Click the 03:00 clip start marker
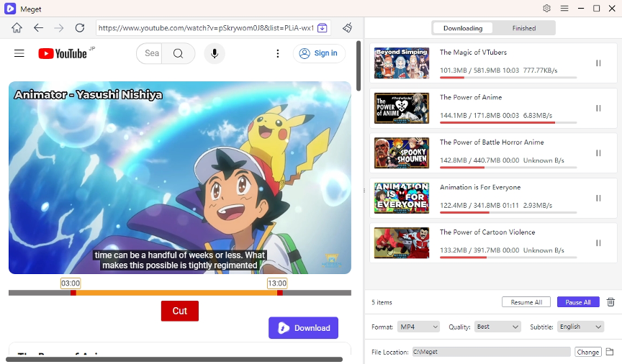This screenshot has width=622, height=364. point(71,283)
